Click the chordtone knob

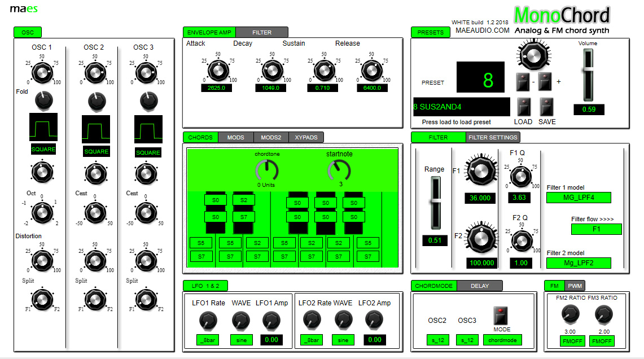(267, 170)
